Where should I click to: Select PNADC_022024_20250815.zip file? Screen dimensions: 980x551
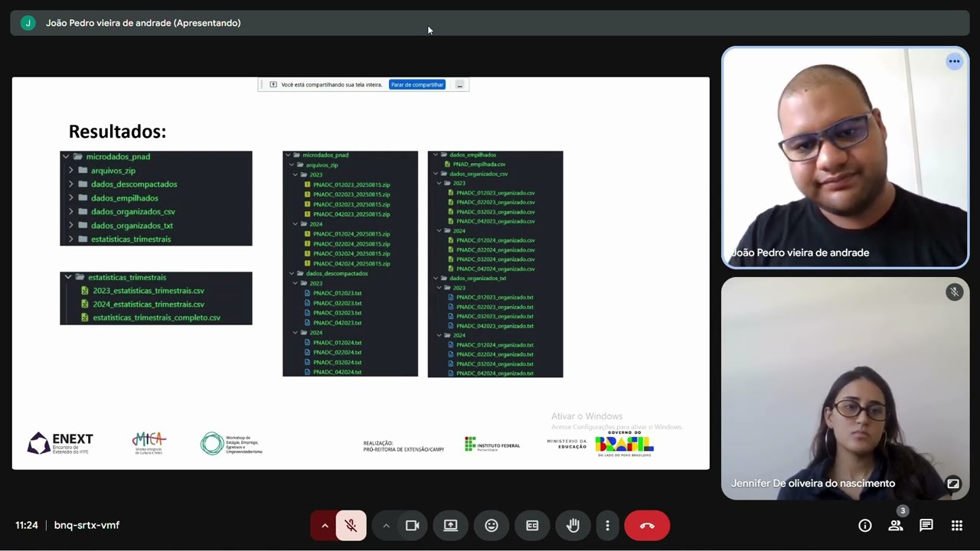(351, 244)
